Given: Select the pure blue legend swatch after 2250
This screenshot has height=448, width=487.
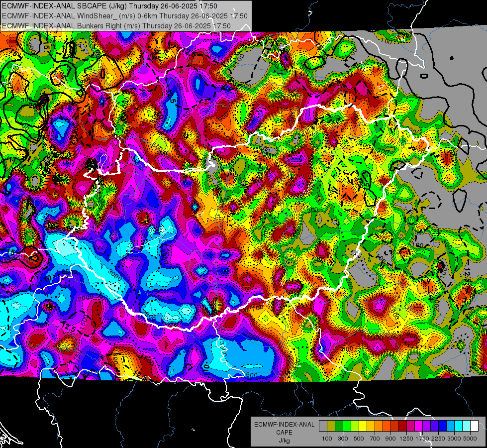Looking at the screenshot, I should click(x=443, y=426).
